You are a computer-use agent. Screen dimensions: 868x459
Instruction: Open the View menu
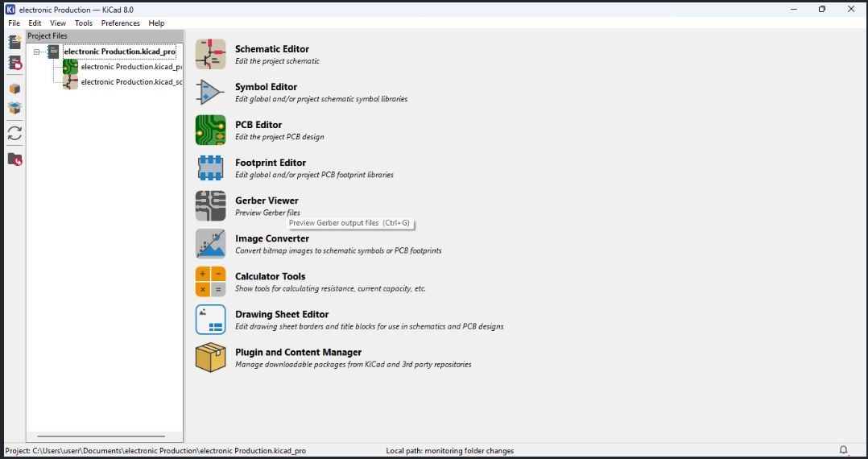pos(58,23)
